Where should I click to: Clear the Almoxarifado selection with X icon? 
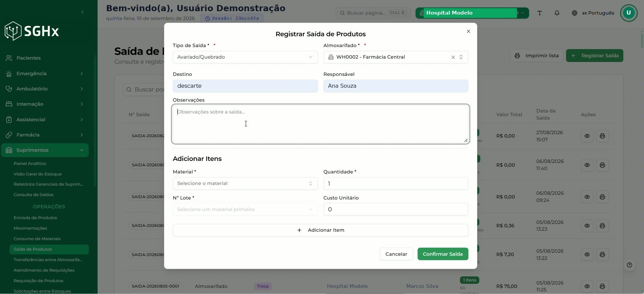point(453,57)
